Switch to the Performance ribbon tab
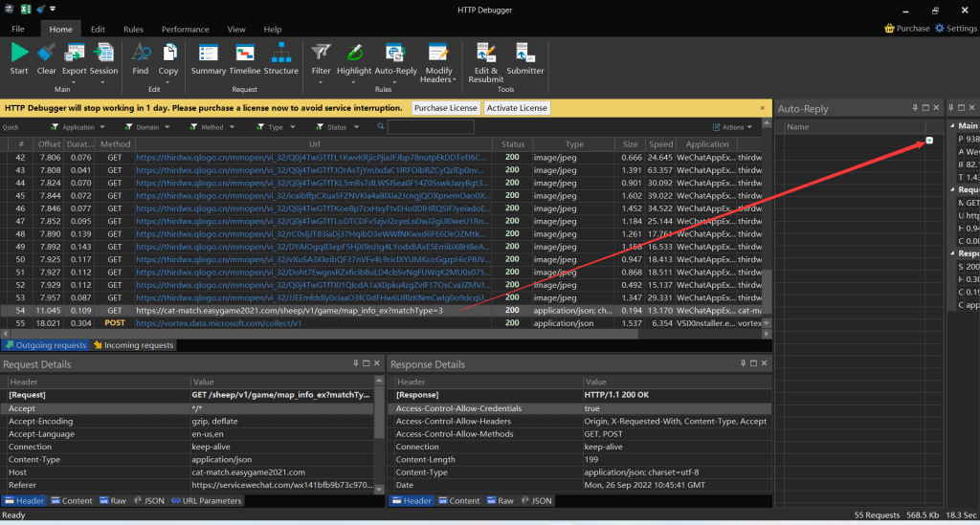The width and height of the screenshot is (980, 525). click(x=185, y=30)
